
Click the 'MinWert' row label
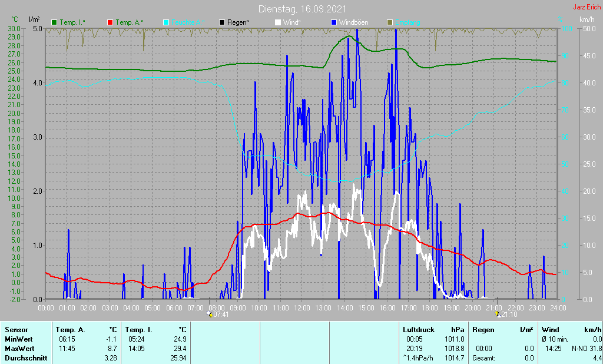18,339
